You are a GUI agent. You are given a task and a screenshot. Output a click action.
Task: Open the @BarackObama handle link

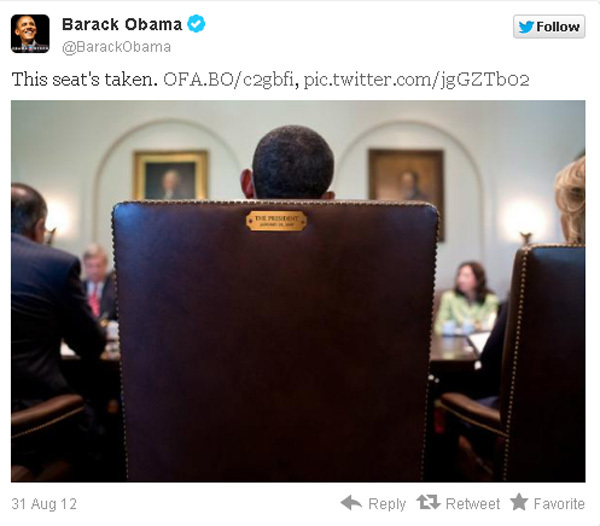point(116,47)
